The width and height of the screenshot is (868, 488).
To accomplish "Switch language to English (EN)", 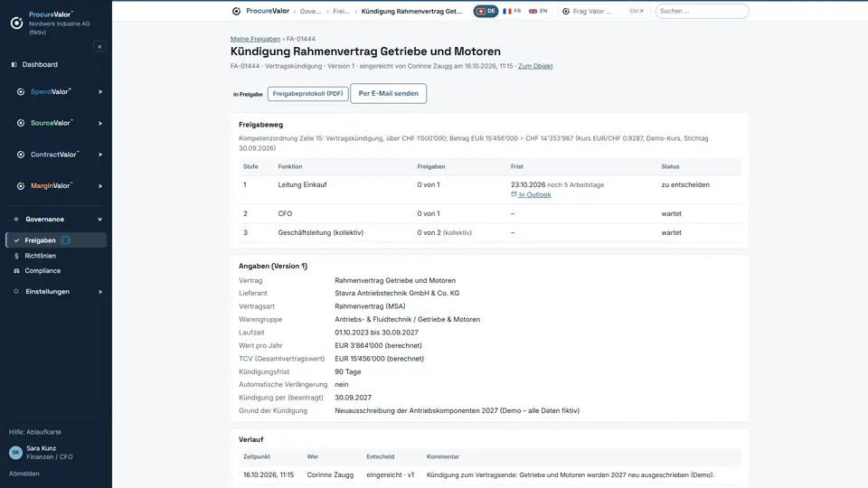I will [x=538, y=11].
